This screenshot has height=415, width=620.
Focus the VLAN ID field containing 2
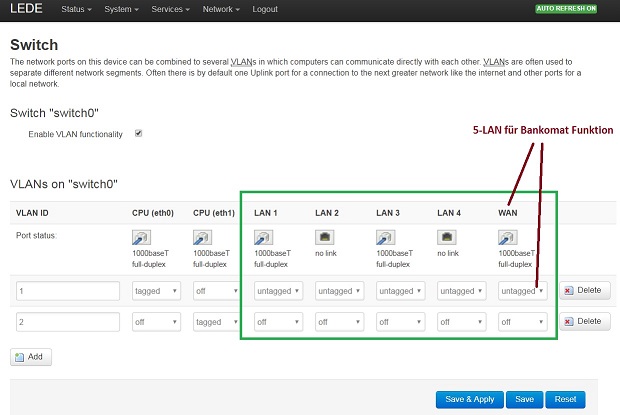tap(68, 322)
